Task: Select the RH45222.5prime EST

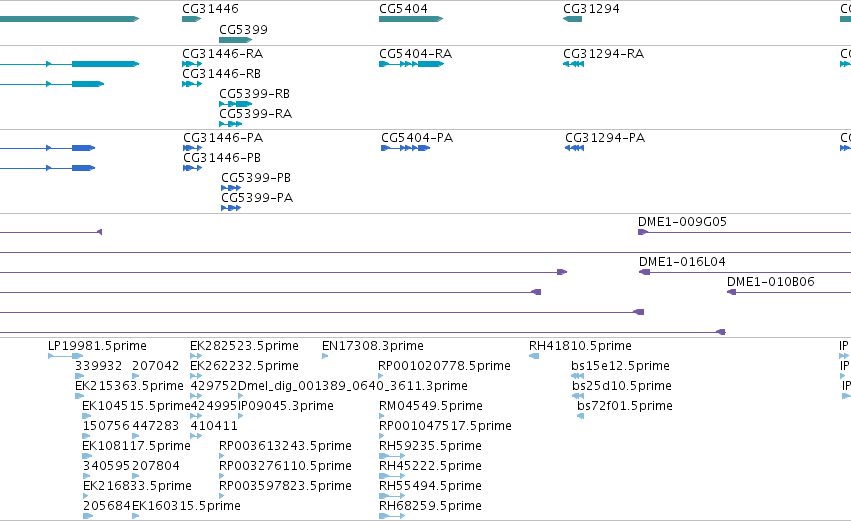Action: pos(392,477)
